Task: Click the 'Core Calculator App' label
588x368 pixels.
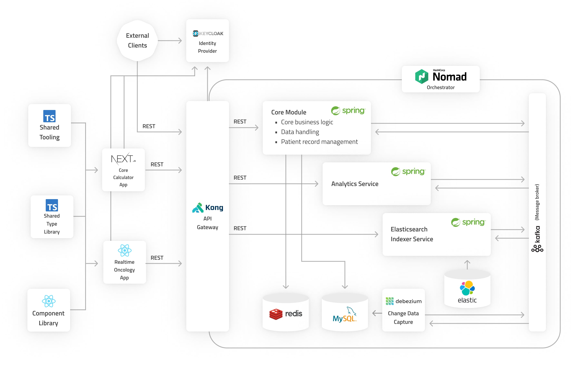Action: point(124,177)
